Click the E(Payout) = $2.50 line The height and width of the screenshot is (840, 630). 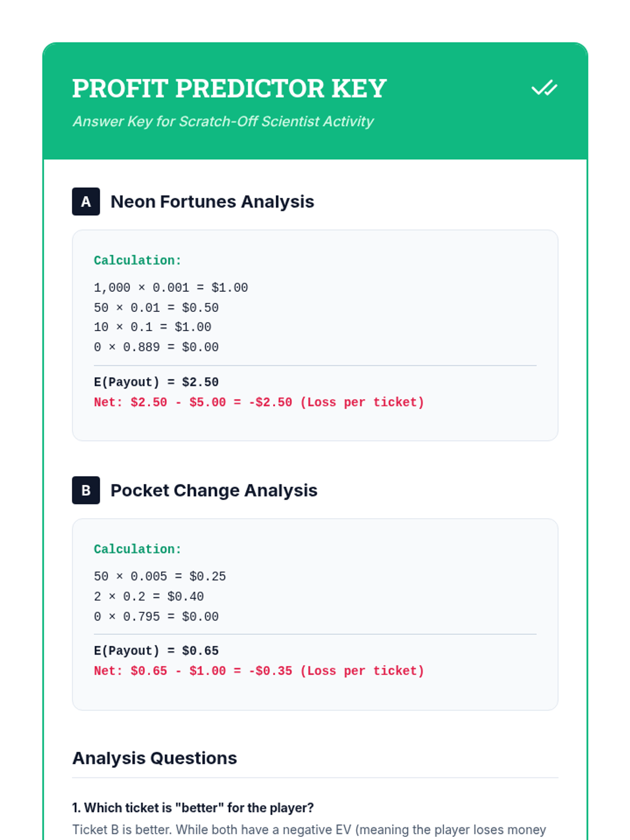(156, 382)
